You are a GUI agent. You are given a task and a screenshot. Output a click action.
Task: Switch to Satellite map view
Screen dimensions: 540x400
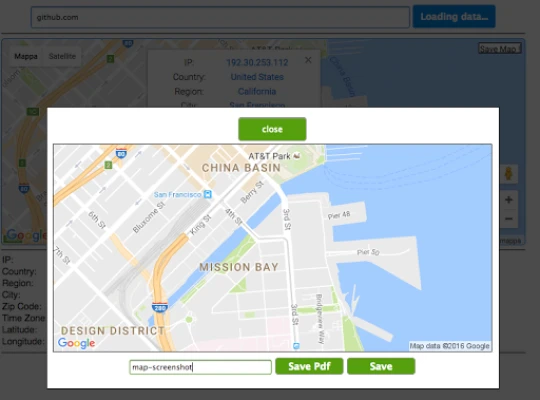pos(62,56)
